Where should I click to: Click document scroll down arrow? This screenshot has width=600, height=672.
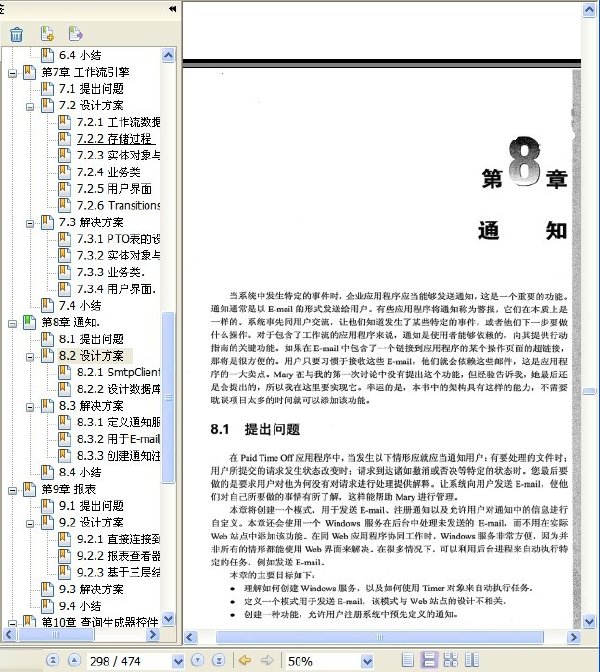590,621
